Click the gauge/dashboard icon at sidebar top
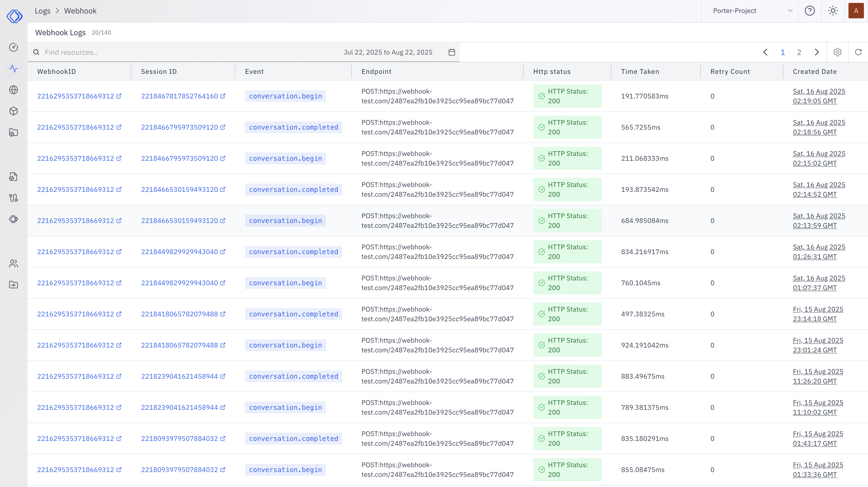Screen dimensions: 868x487 pos(14,47)
